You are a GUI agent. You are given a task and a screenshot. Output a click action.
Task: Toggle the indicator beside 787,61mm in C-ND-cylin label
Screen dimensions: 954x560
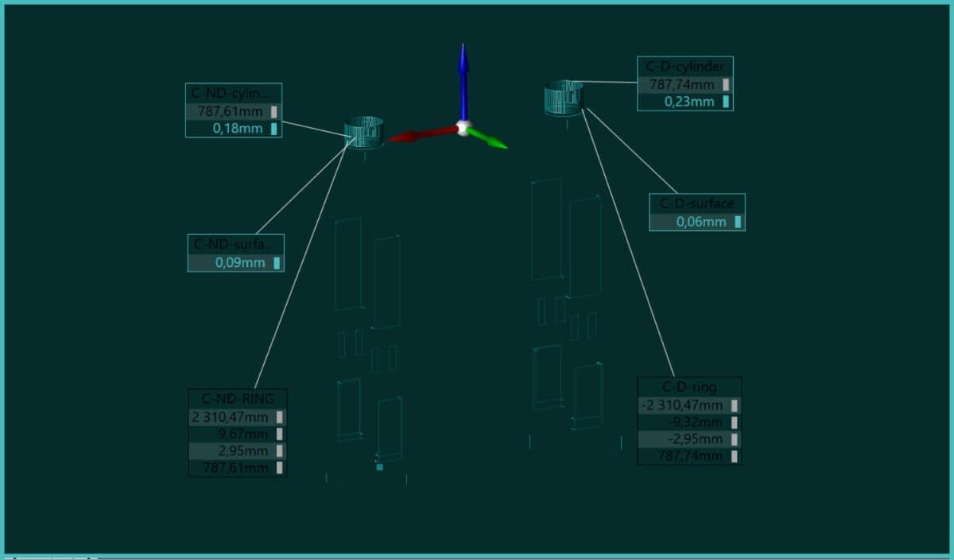(x=275, y=110)
